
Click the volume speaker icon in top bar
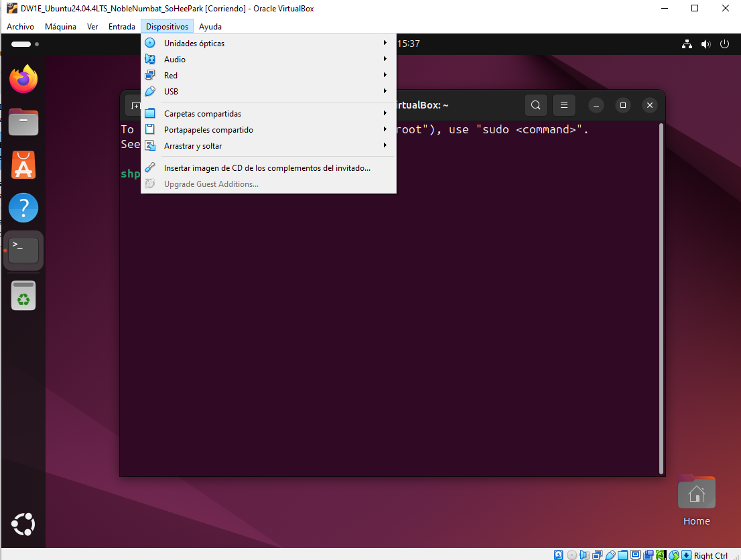click(x=705, y=44)
